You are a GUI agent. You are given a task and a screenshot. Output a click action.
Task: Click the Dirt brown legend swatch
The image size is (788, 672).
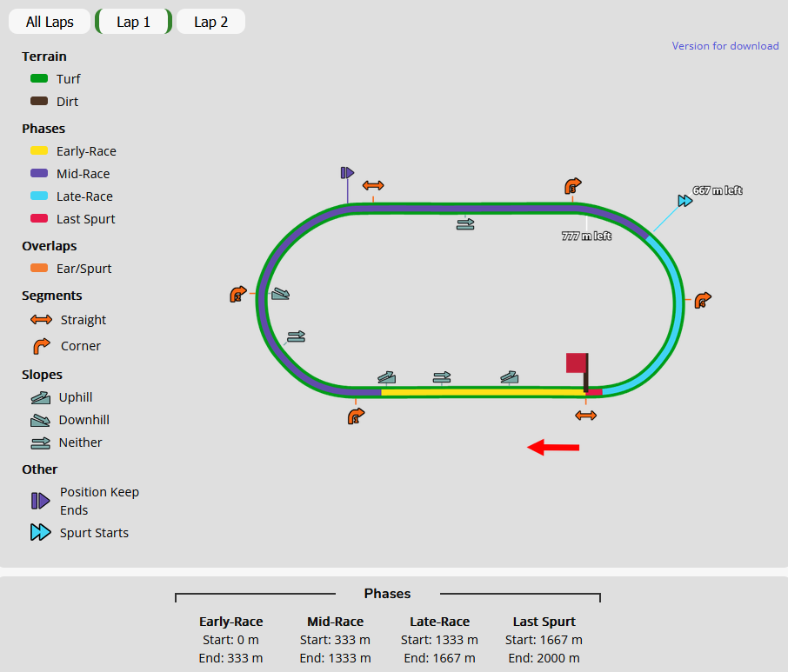(39, 101)
